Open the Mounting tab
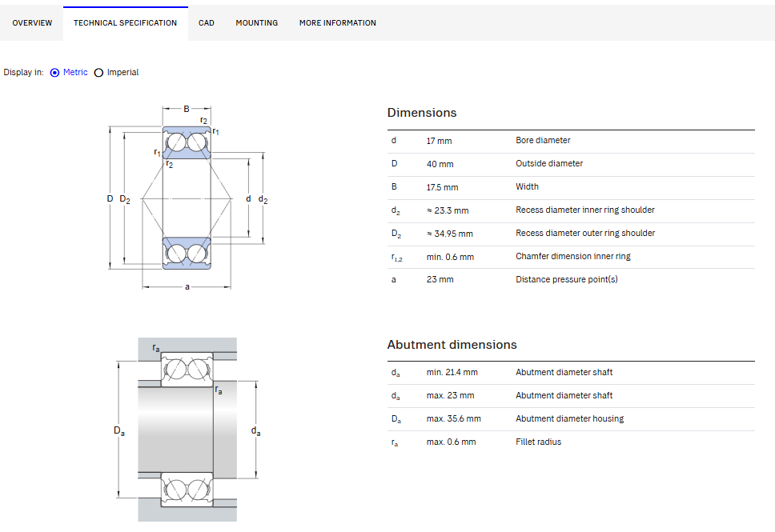775x532 pixels. 256,22
